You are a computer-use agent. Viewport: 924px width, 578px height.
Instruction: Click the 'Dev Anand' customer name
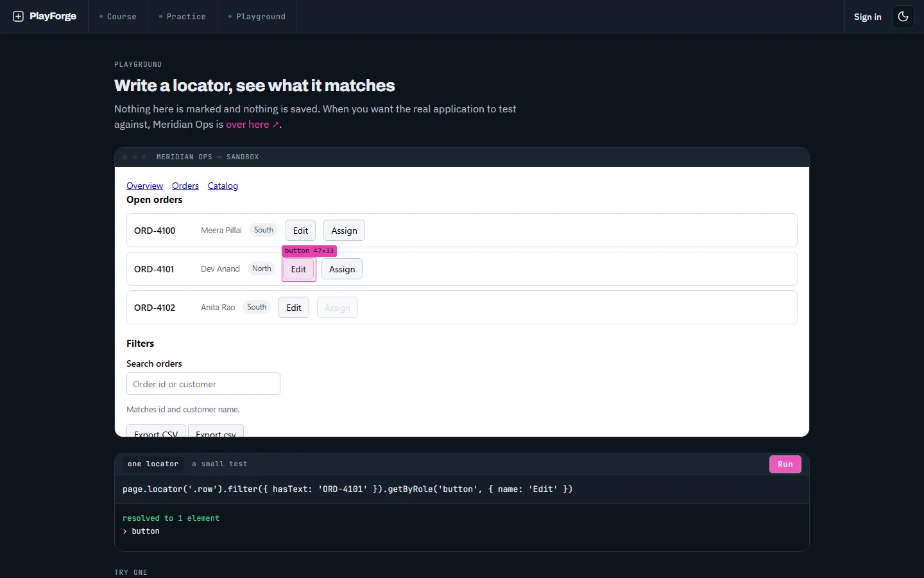coord(220,269)
